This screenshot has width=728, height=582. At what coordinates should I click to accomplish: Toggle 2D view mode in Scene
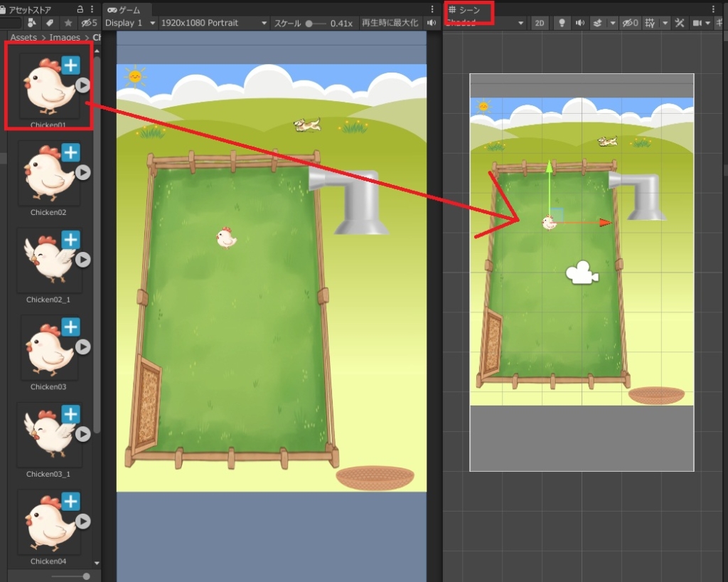540,23
